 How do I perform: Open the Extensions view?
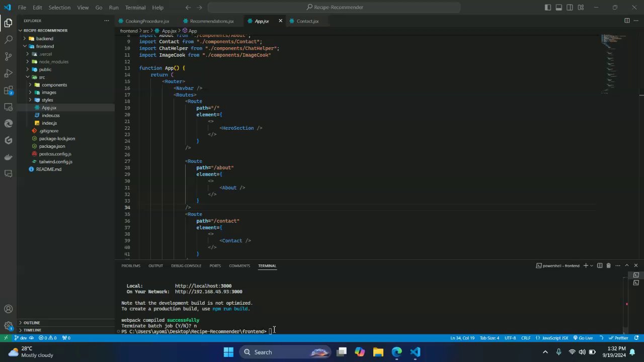coord(8,90)
